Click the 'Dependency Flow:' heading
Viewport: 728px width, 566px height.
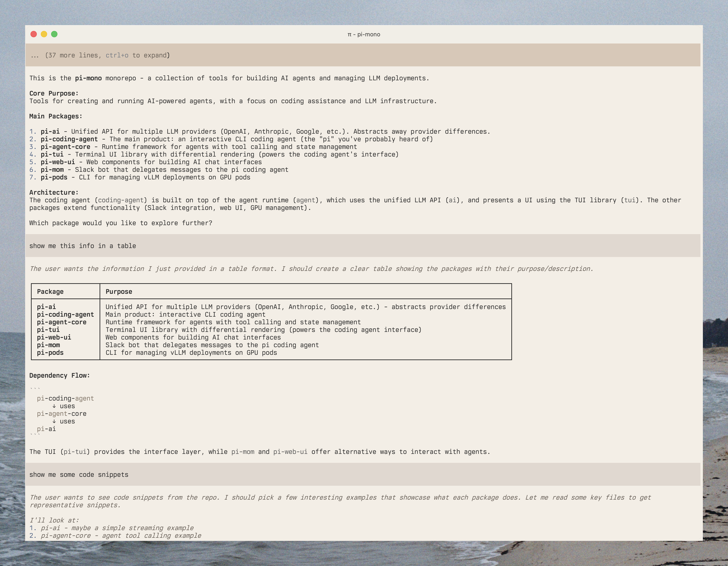tap(59, 376)
